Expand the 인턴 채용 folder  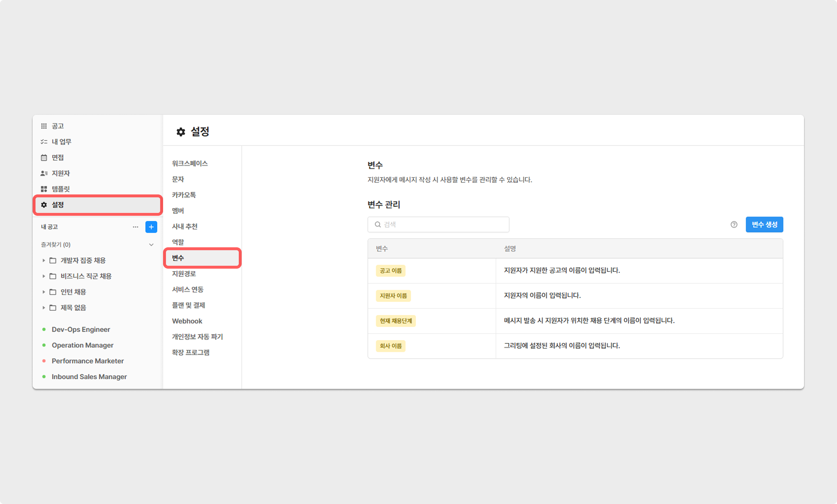tap(44, 292)
